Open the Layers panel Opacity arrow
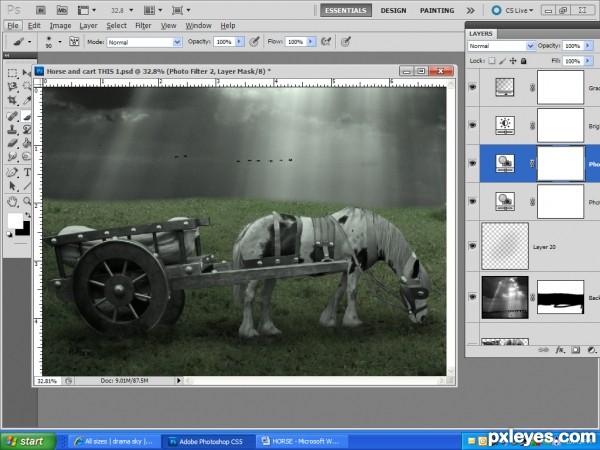Image resolution: width=600 pixels, height=450 pixels. pyautogui.click(x=588, y=46)
